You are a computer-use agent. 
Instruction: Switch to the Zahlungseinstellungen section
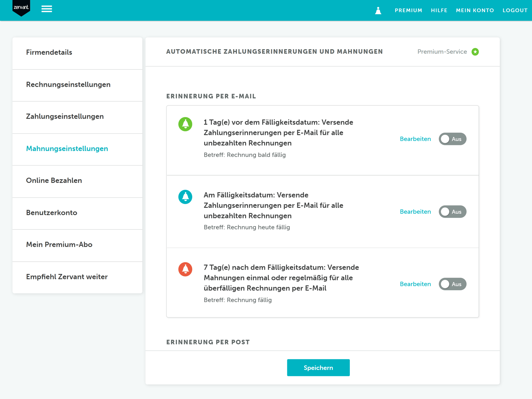(65, 117)
